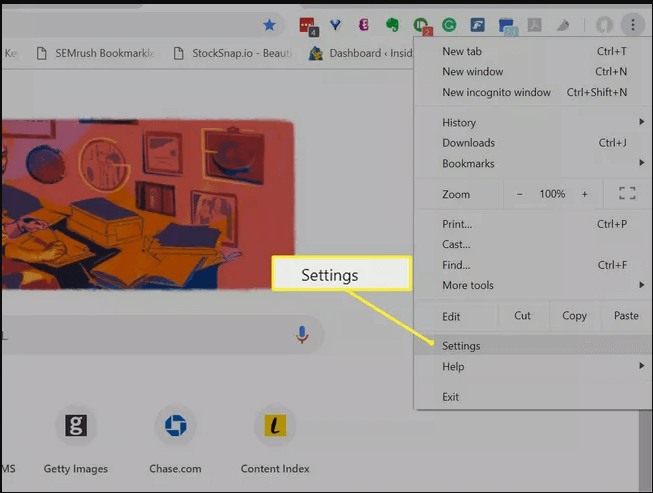Image resolution: width=653 pixels, height=493 pixels.
Task: Expand the More tools submenu
Action: 534,285
